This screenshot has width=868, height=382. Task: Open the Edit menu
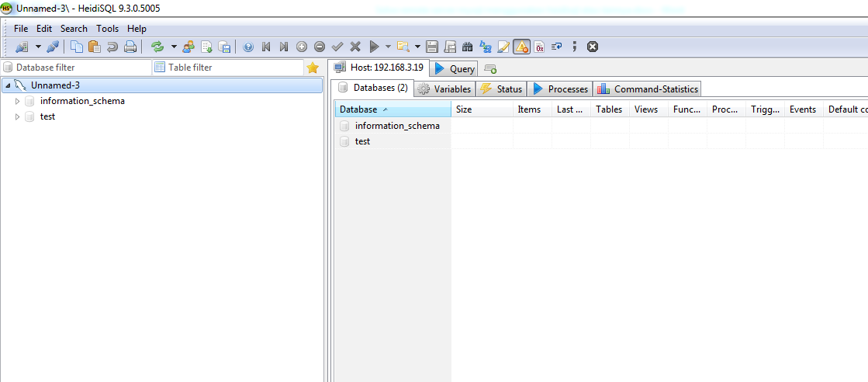coord(44,28)
